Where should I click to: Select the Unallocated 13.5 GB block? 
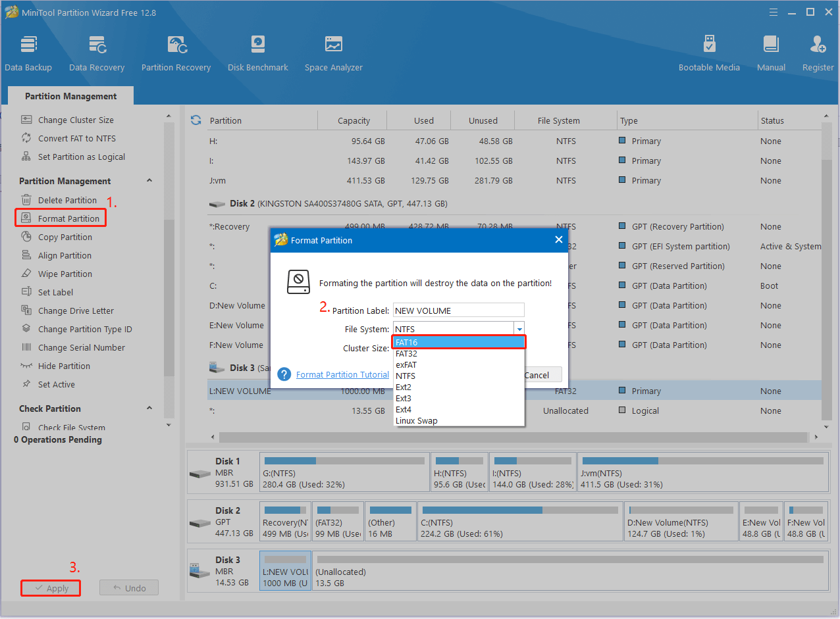(x=570, y=570)
